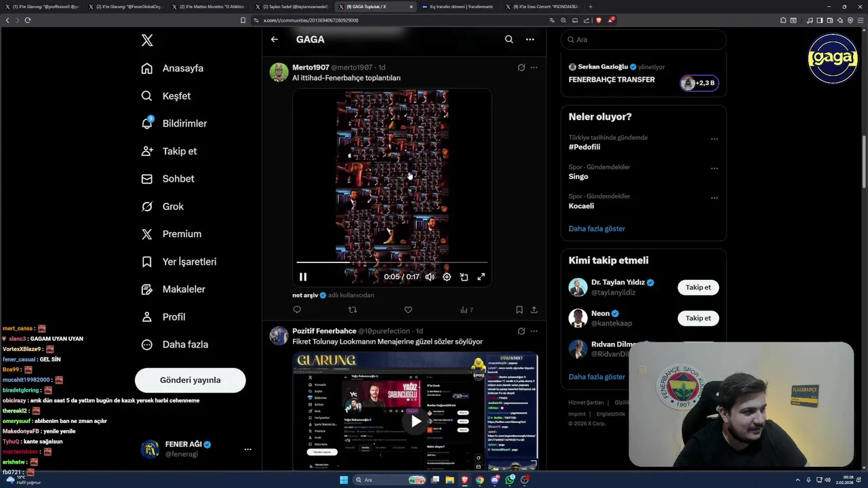The image size is (868, 488).
Task: Open Yer İşaretleri bookmarks
Action: coord(179,262)
